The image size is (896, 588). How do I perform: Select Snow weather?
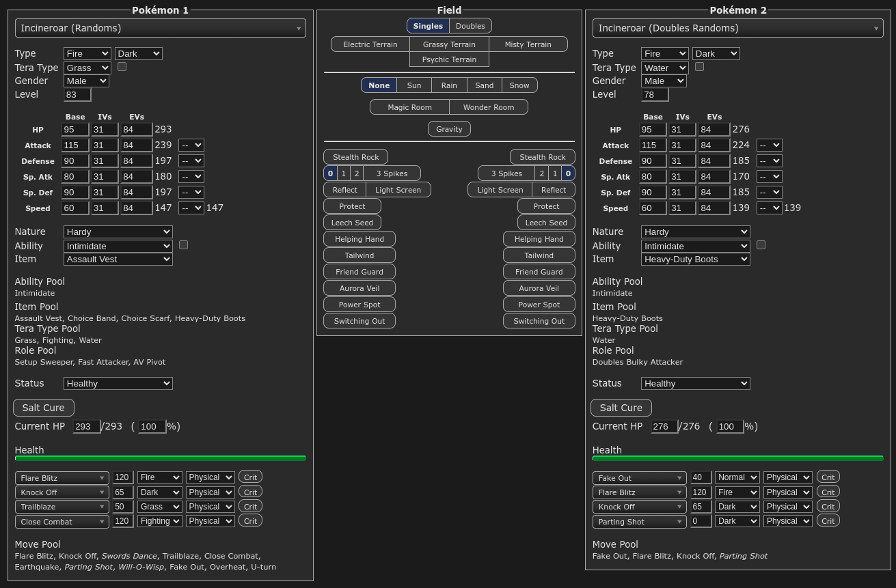coord(519,85)
